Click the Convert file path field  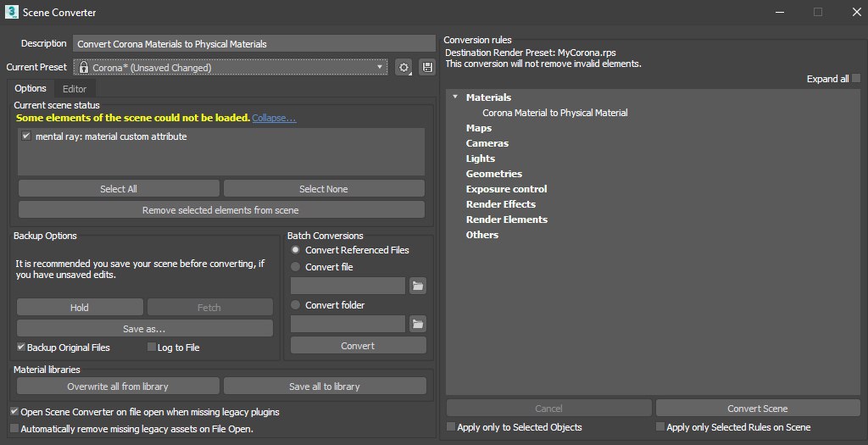point(348,286)
